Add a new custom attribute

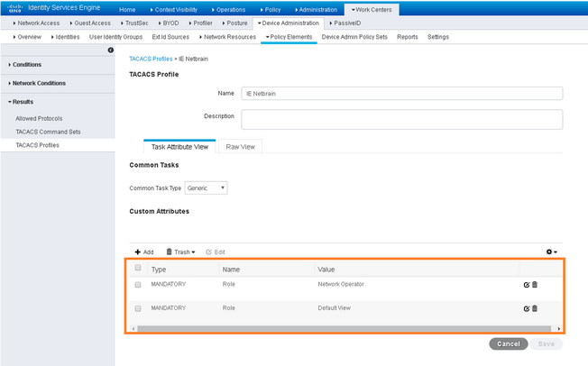(x=144, y=252)
